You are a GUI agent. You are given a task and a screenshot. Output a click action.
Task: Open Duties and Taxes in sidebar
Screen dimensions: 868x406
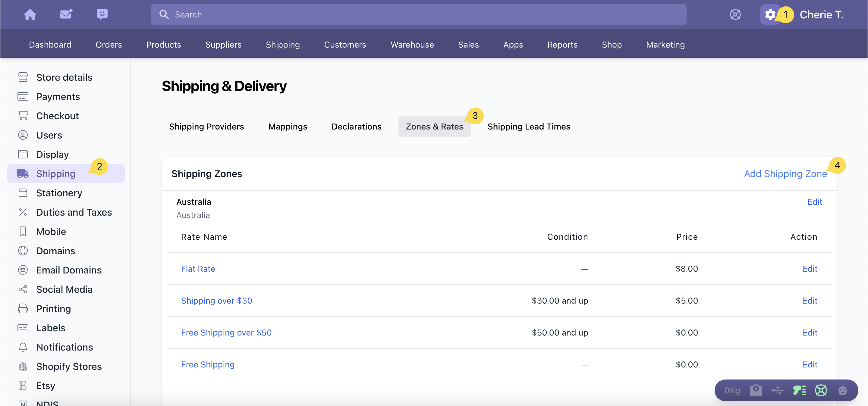coord(74,212)
